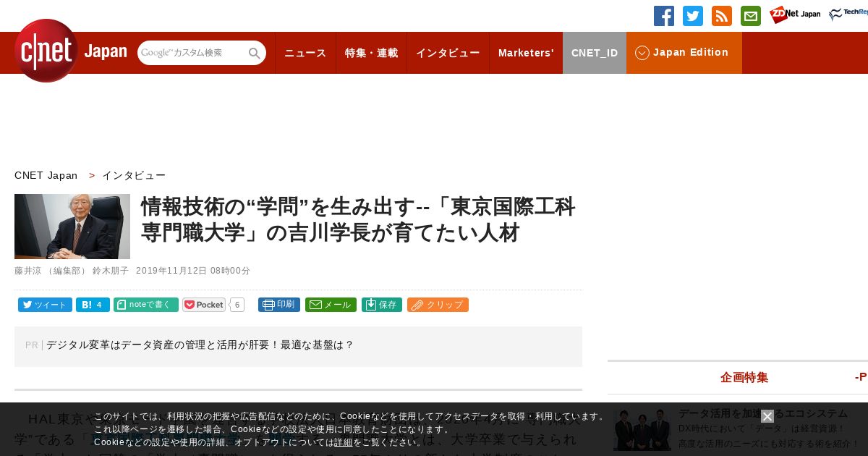Click the article headline 情報技術の学問を生み出す
Viewport: 868px width, 456px height.
click(x=358, y=220)
